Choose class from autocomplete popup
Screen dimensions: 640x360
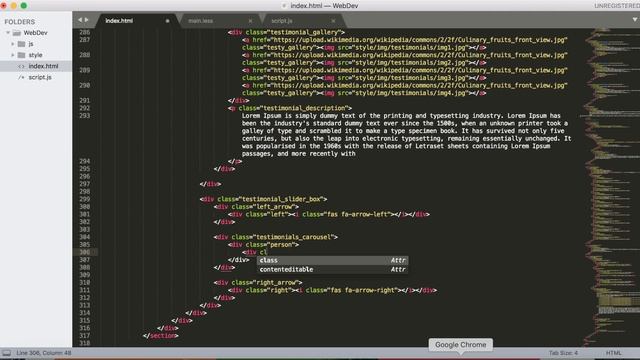[x=333, y=260]
